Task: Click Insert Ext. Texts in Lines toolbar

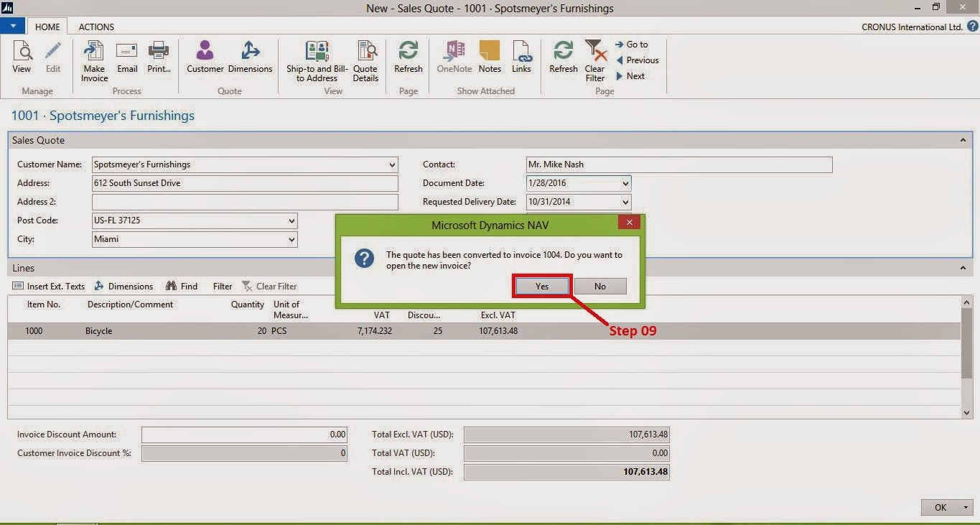Action: click(49, 286)
